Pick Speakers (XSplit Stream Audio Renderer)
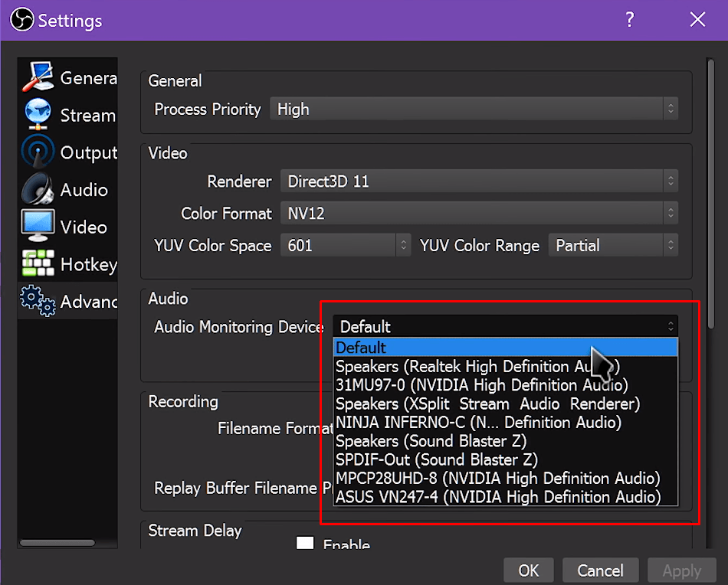728x585 pixels. [487, 404]
